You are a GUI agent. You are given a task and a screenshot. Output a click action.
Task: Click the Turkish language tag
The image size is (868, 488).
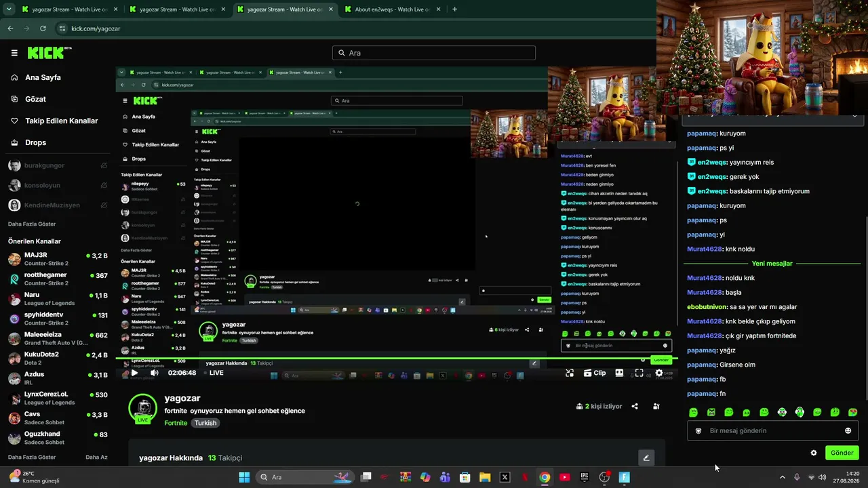click(x=205, y=423)
